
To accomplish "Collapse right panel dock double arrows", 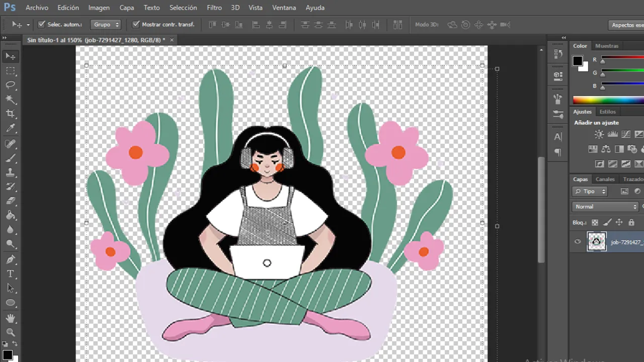I will [564, 38].
